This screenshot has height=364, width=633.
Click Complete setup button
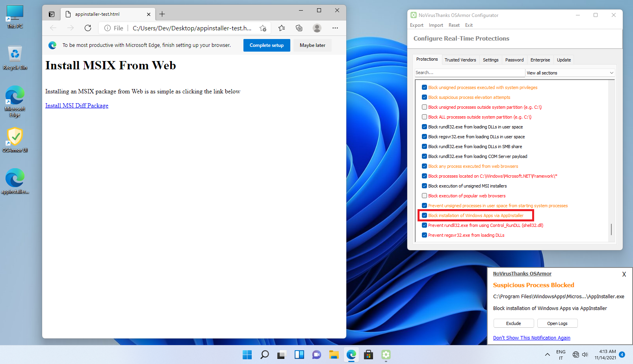tap(267, 45)
